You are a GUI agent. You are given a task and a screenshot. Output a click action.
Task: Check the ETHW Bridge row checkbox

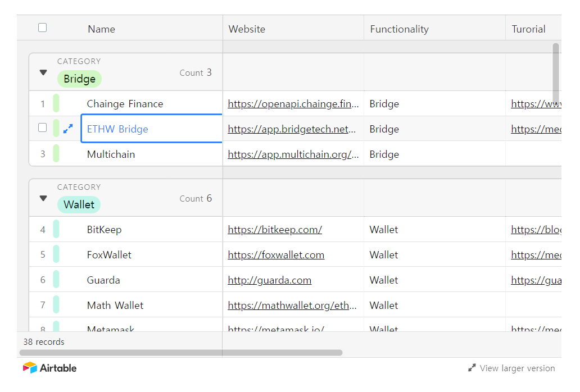43,128
